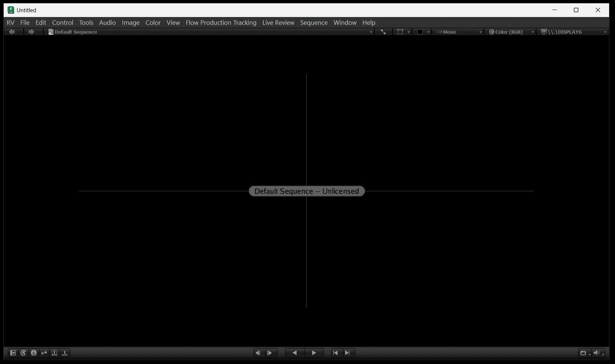Toggle the session manager panel icon
The image size is (615, 364).
click(13, 353)
